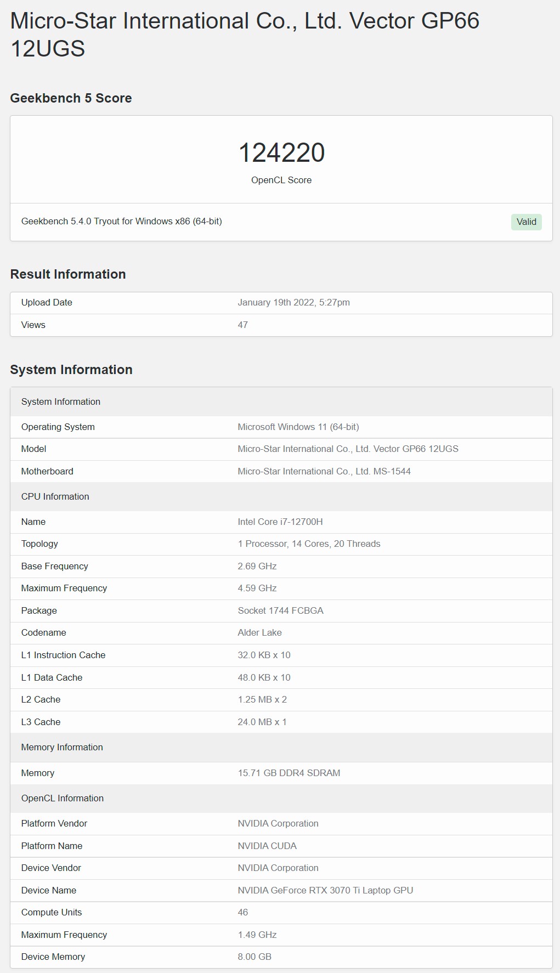This screenshot has height=973, width=560.
Task: Click the System Information table header row
Action: (x=281, y=401)
